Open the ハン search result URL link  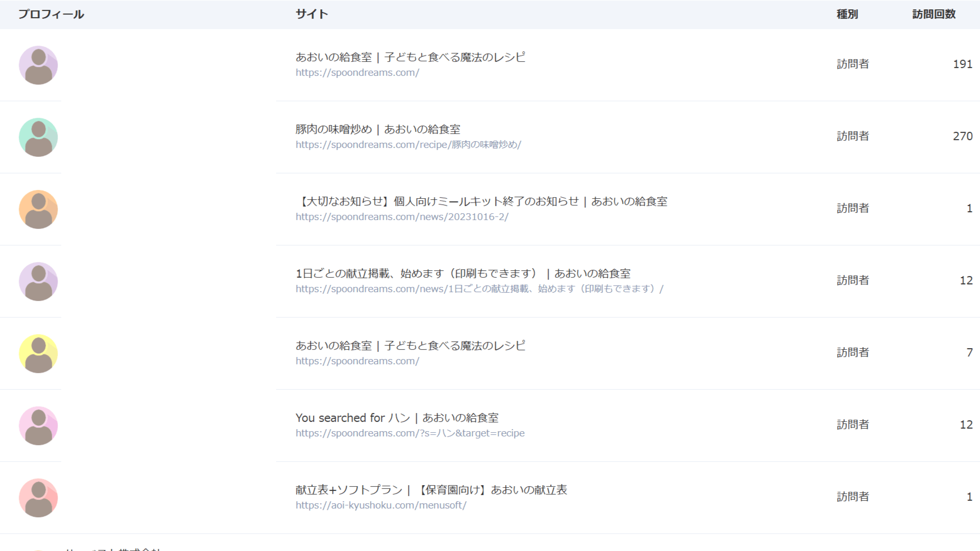(x=410, y=433)
